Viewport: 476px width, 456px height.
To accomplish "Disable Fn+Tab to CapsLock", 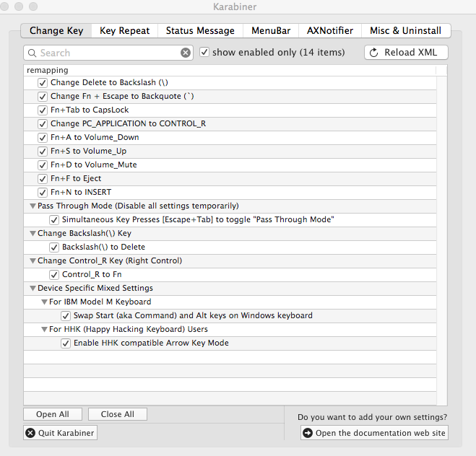I will pos(43,110).
